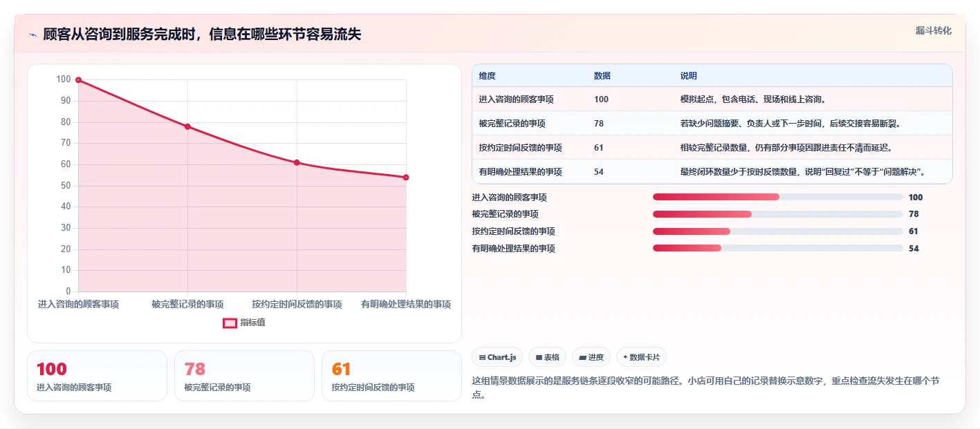Click x-axis label 按约定时间反馈的事项
This screenshot has width=980, height=429.
click(297, 304)
